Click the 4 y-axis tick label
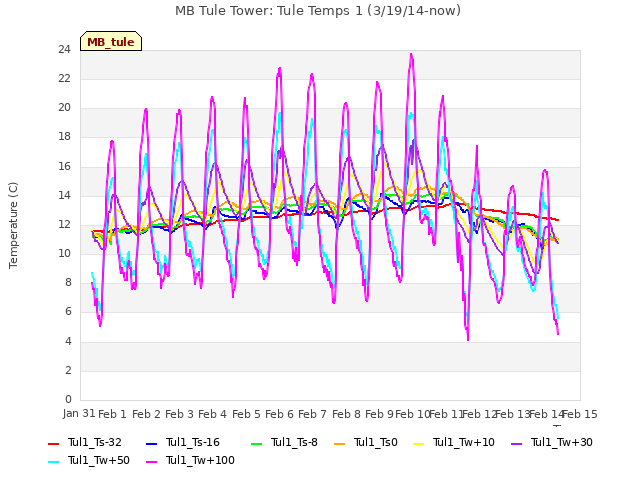 (68, 341)
